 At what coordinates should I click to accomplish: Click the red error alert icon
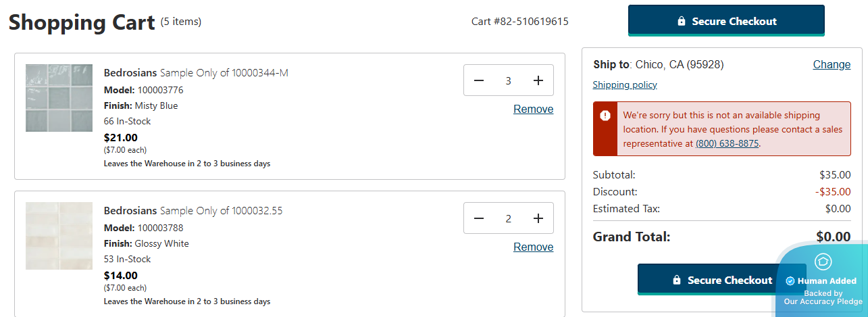point(605,115)
